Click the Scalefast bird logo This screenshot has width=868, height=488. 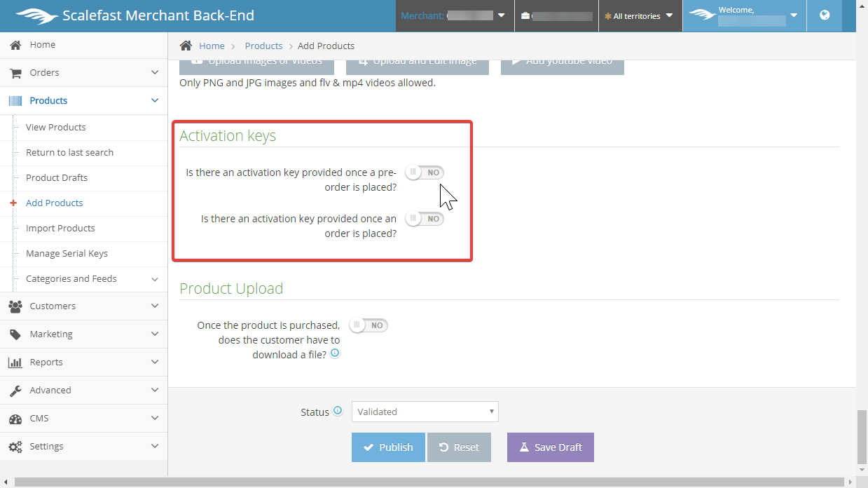[x=36, y=15]
